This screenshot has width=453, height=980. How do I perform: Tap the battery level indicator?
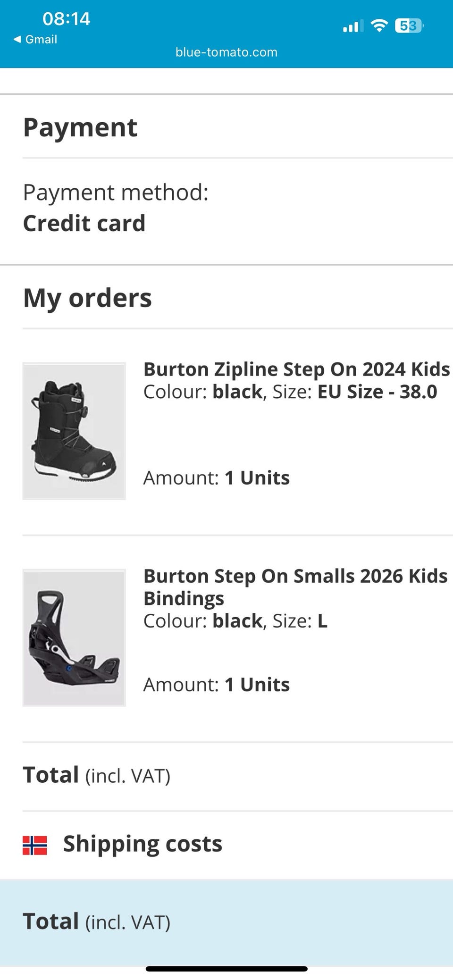[409, 25]
